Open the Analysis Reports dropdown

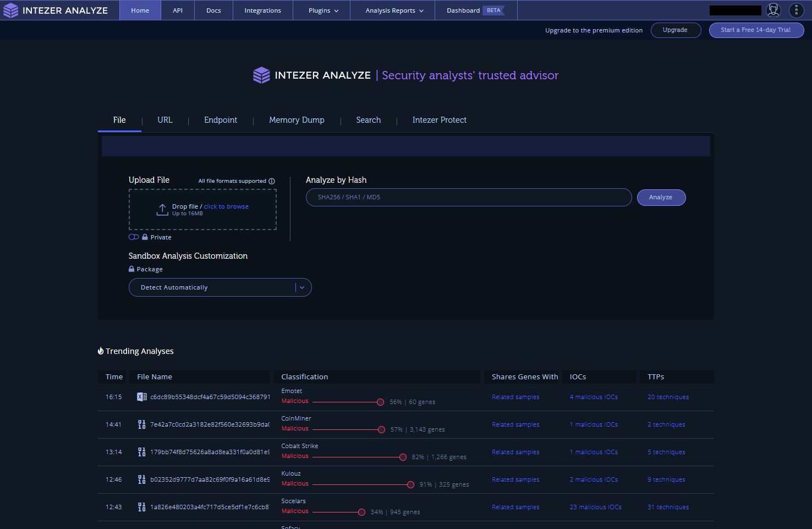click(392, 10)
